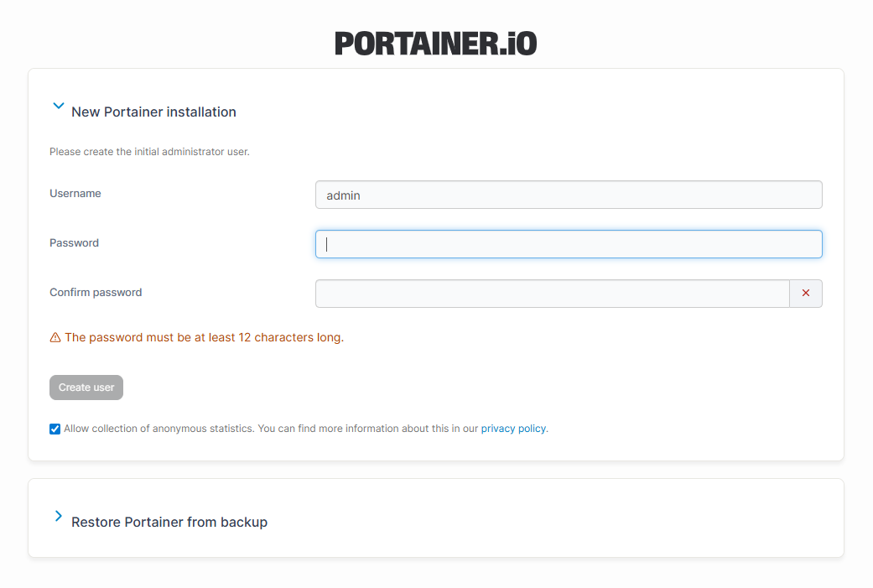
Task: Click the Username label
Action: click(75, 194)
